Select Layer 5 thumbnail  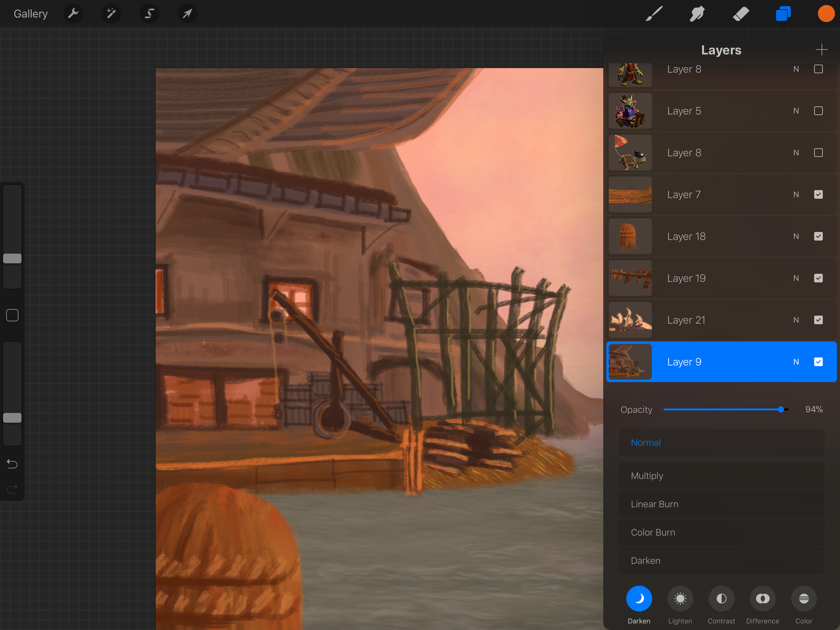[630, 111]
